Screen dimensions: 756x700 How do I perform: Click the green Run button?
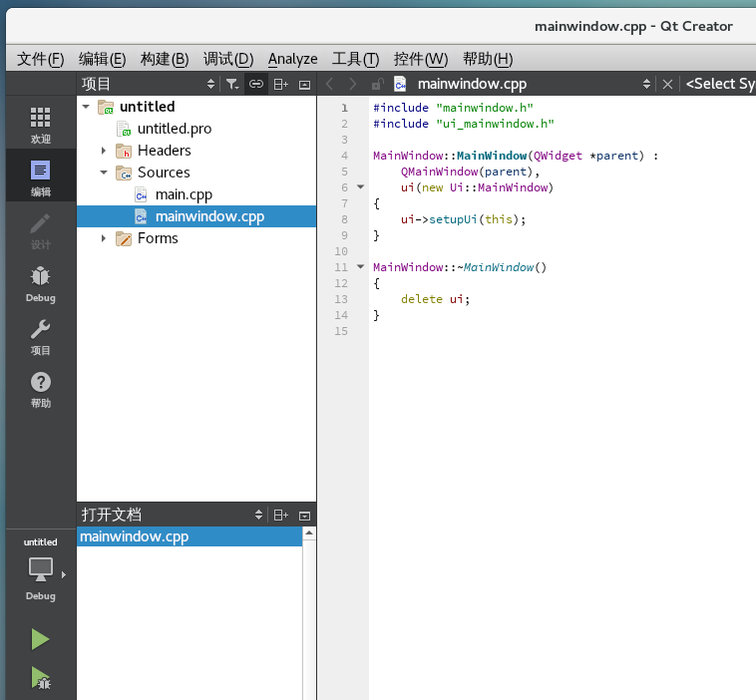point(40,639)
